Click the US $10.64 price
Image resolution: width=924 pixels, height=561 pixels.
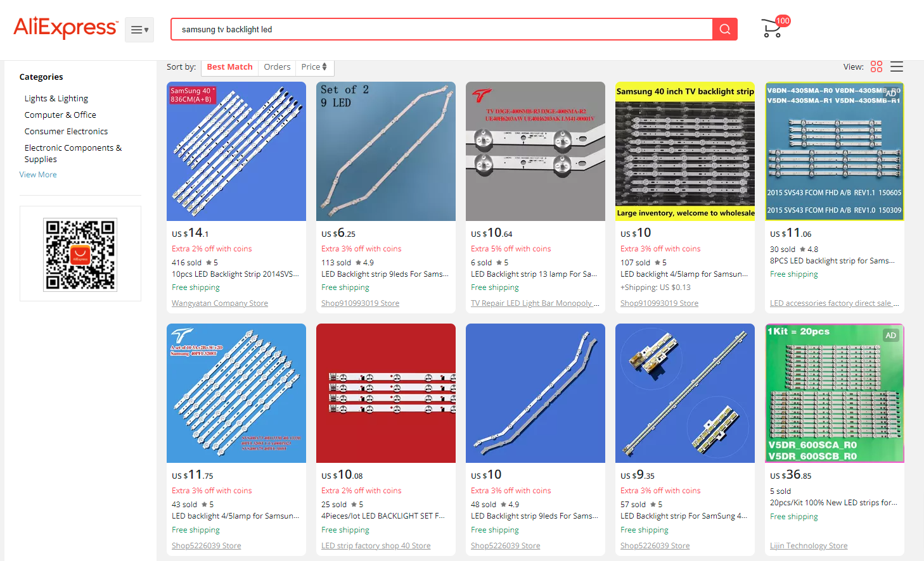tap(492, 233)
